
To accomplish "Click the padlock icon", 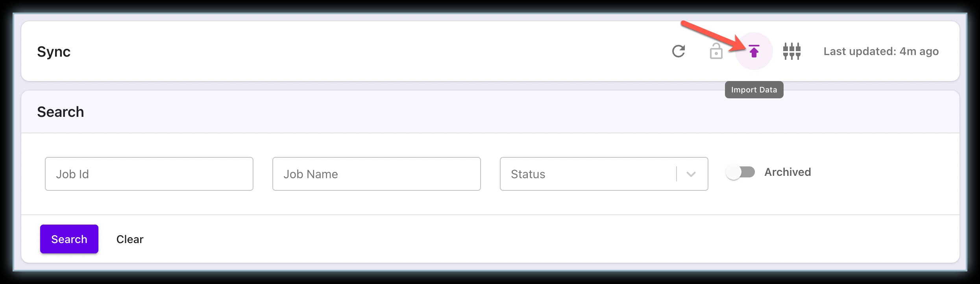I will [x=716, y=51].
